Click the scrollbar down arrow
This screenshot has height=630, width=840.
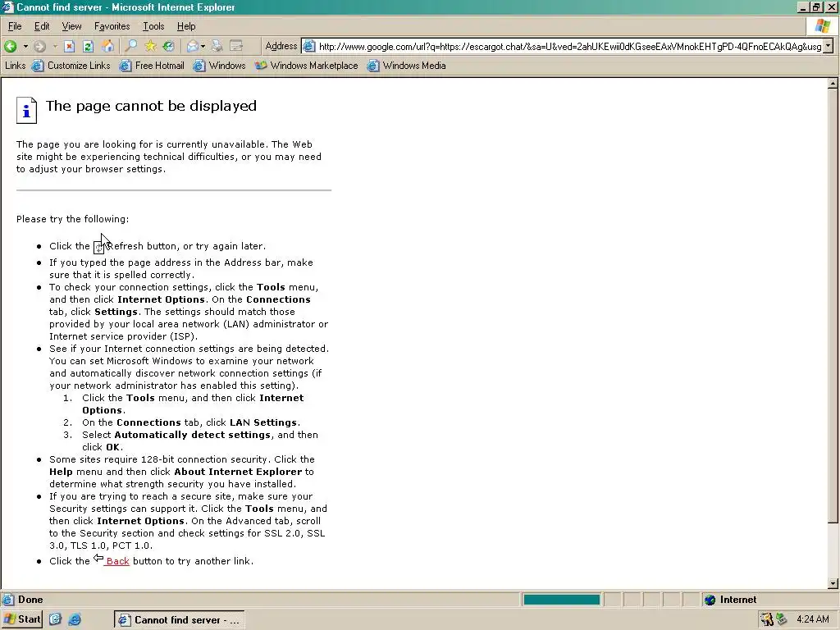click(833, 583)
